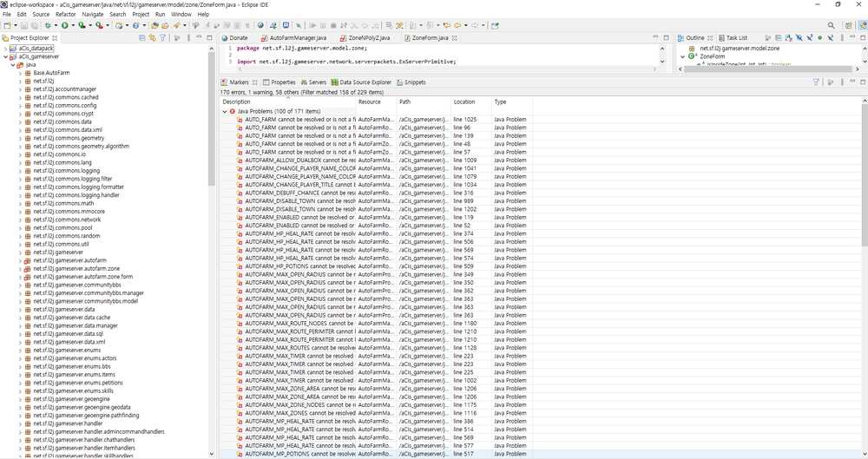Click the green Run button in toolbar

(64, 26)
